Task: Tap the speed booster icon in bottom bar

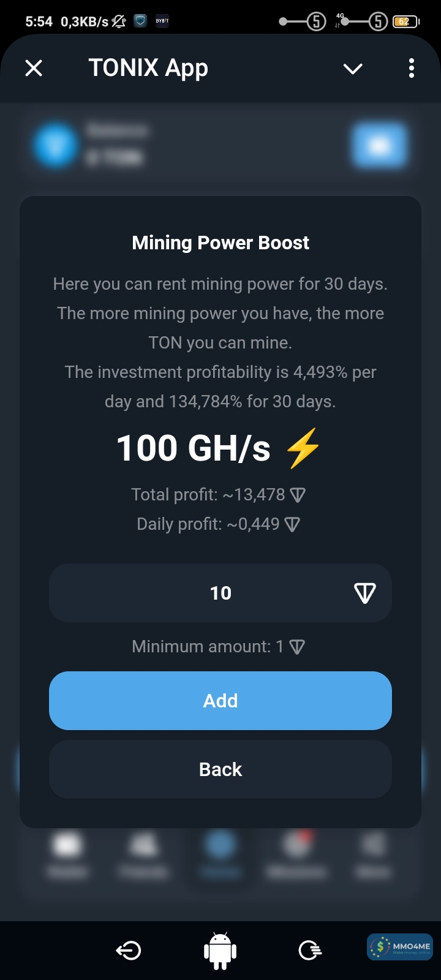Action: pyautogui.click(x=310, y=950)
